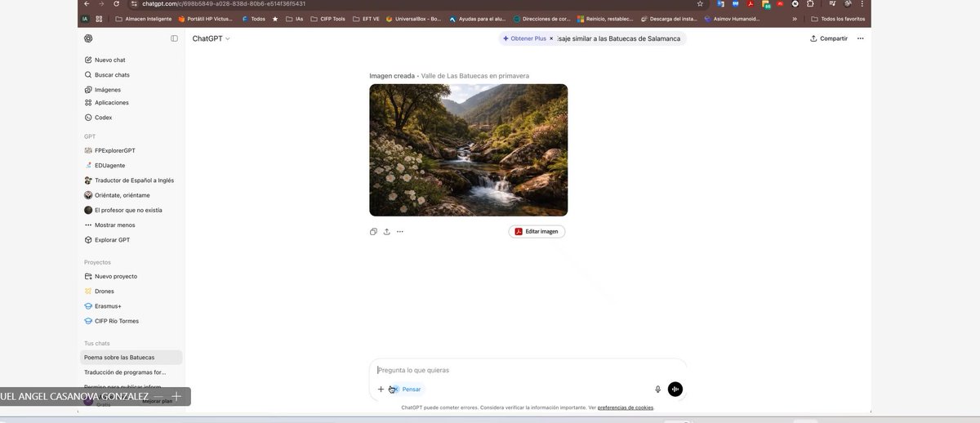The height and width of the screenshot is (423, 980).
Task: Click the ChatGPT logo icon in sidebar
Action: click(x=88, y=38)
